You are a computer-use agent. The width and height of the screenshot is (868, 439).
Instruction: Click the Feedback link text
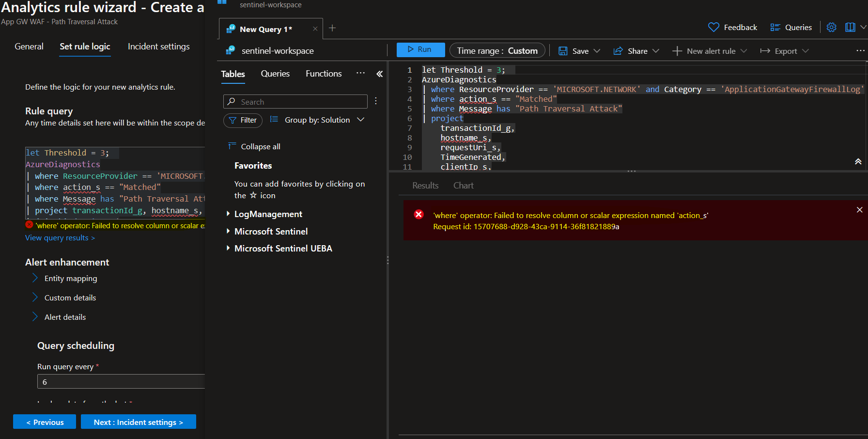point(740,28)
